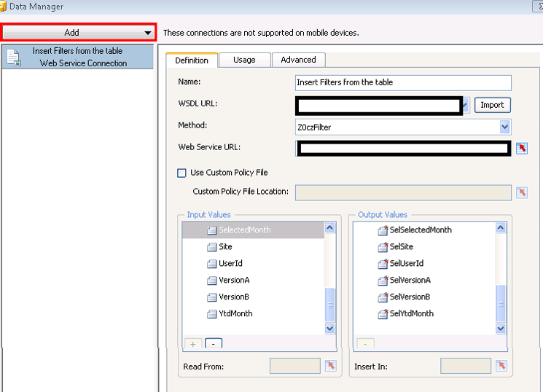Switch to the Usage tab
This screenshot has width=543, height=392.
(244, 60)
